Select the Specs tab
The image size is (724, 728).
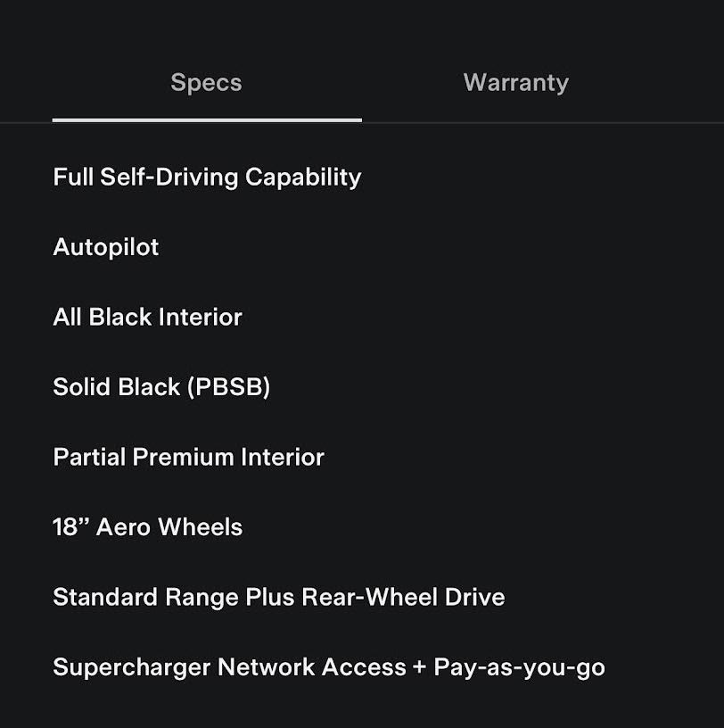click(x=206, y=83)
